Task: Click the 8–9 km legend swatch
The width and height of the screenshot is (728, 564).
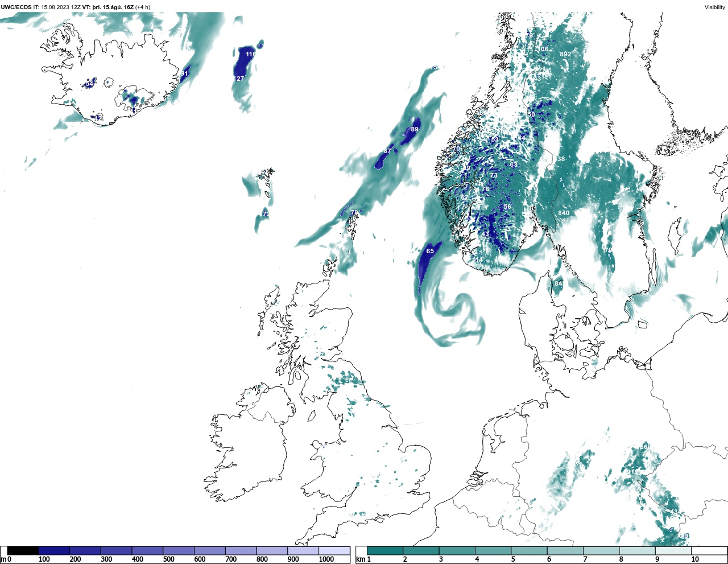Action: 637,551
